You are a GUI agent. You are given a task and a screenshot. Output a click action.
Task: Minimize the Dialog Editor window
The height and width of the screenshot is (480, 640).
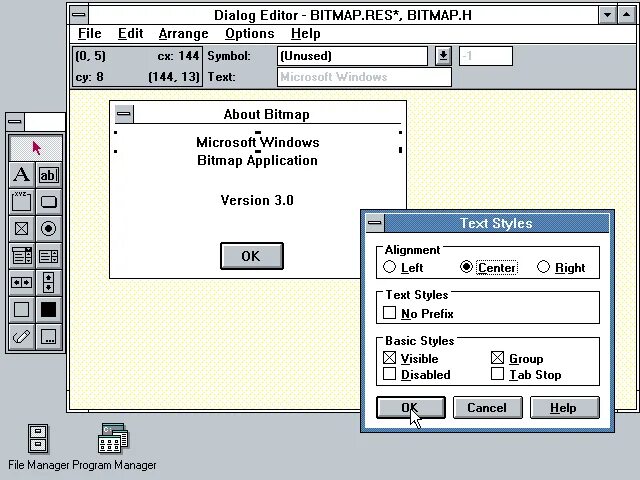[607, 15]
